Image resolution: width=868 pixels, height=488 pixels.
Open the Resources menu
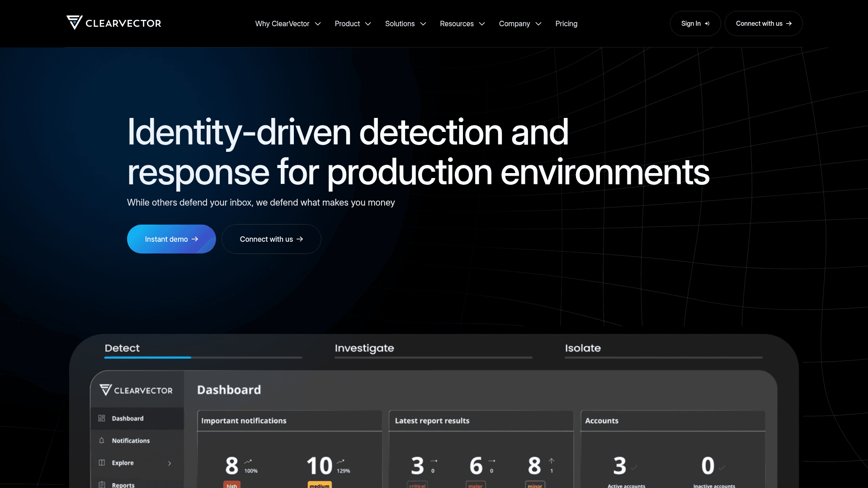tap(462, 23)
